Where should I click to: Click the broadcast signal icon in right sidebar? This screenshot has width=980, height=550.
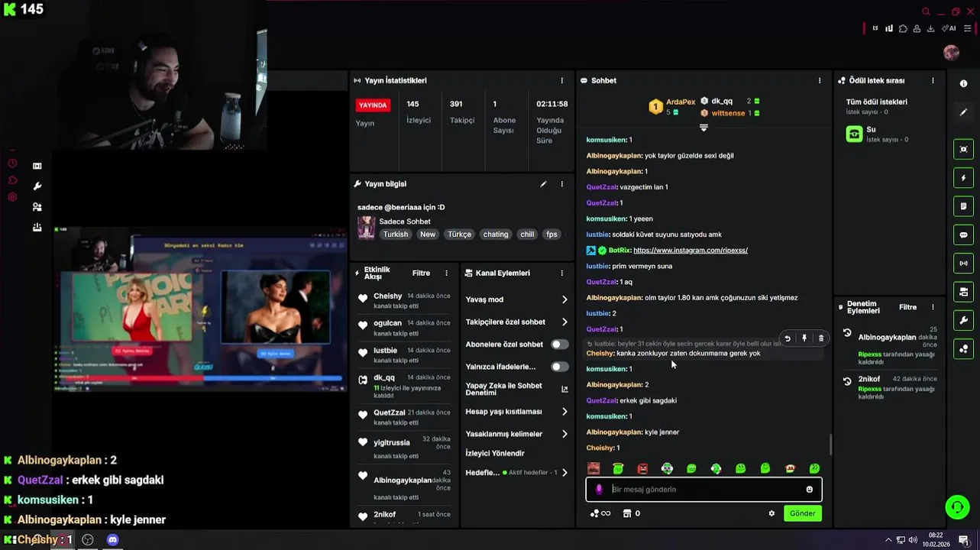pyautogui.click(x=963, y=264)
